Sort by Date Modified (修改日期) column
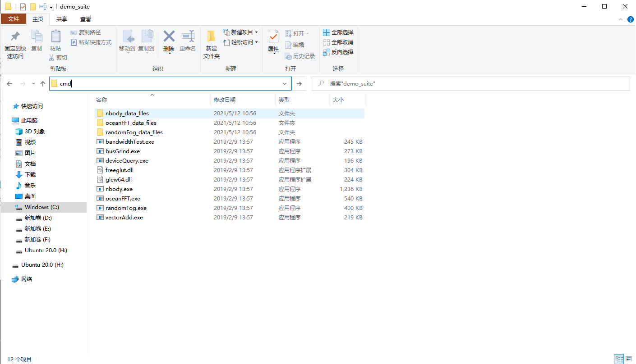 [x=225, y=100]
